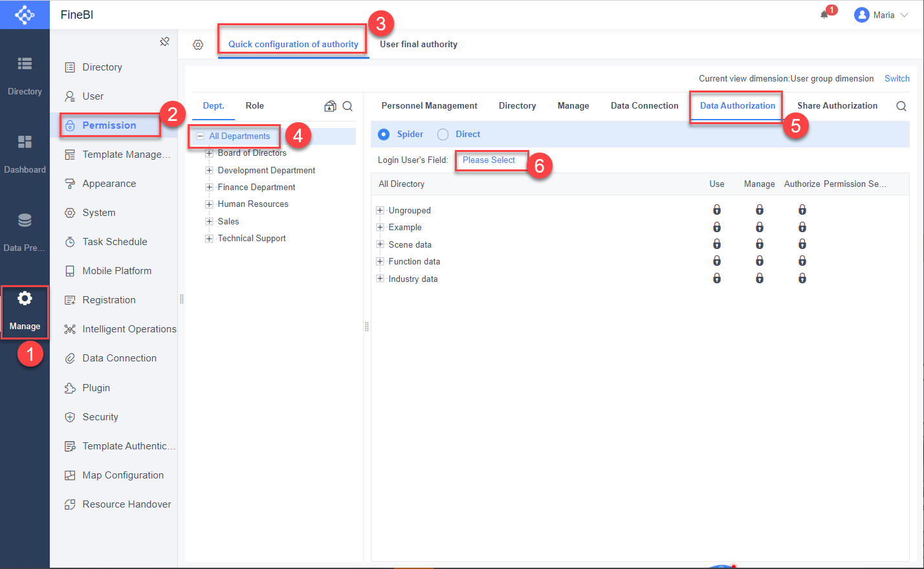Select the Technical Support department
Viewport: 924px width, 569px height.
point(252,238)
